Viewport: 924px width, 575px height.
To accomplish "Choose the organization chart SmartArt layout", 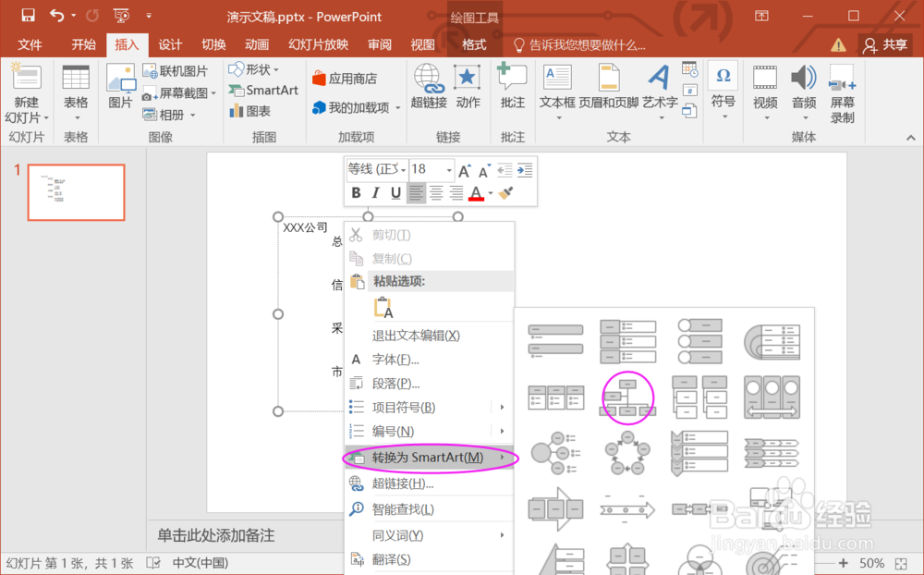I will point(627,397).
